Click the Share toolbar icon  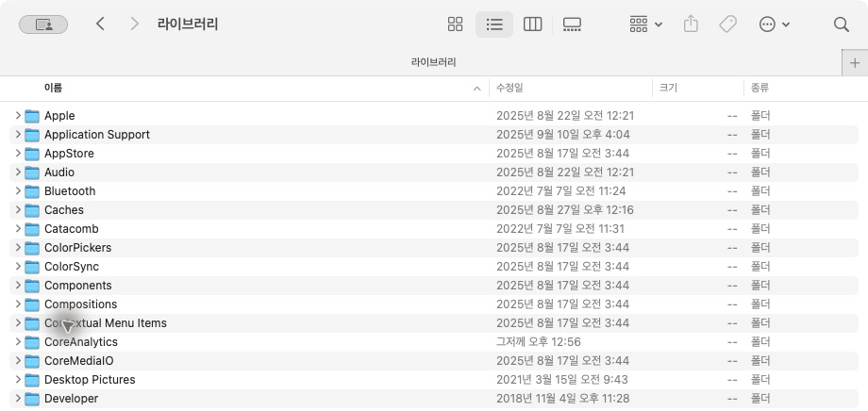(x=691, y=25)
